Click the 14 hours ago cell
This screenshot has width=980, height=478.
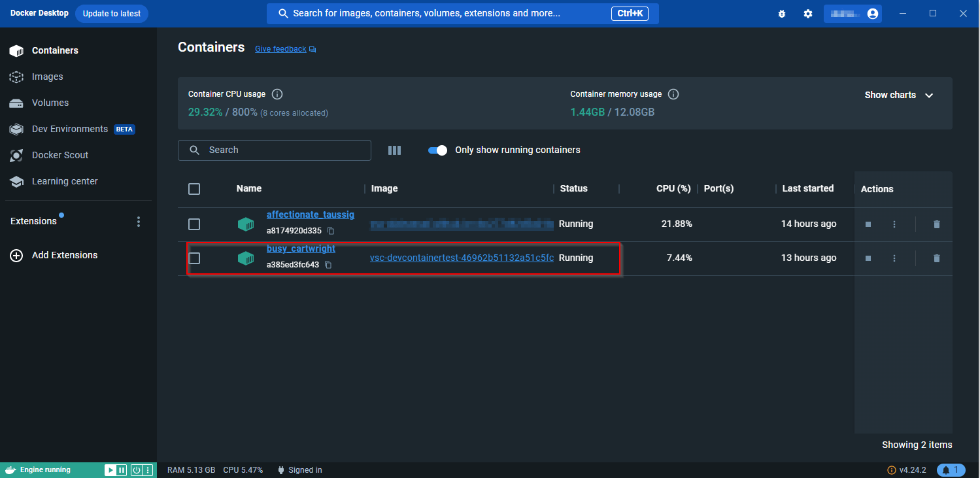pos(809,224)
